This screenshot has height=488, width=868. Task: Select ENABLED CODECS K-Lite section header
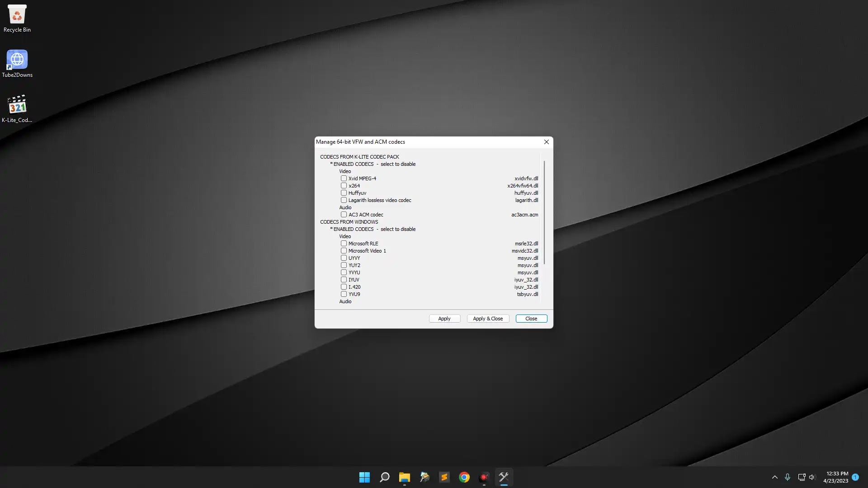372,164
